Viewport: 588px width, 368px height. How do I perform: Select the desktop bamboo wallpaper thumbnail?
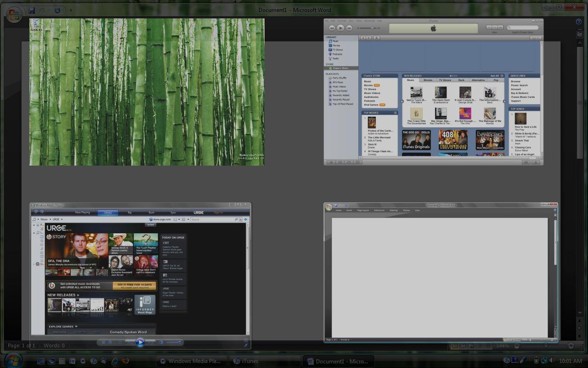coord(147,92)
